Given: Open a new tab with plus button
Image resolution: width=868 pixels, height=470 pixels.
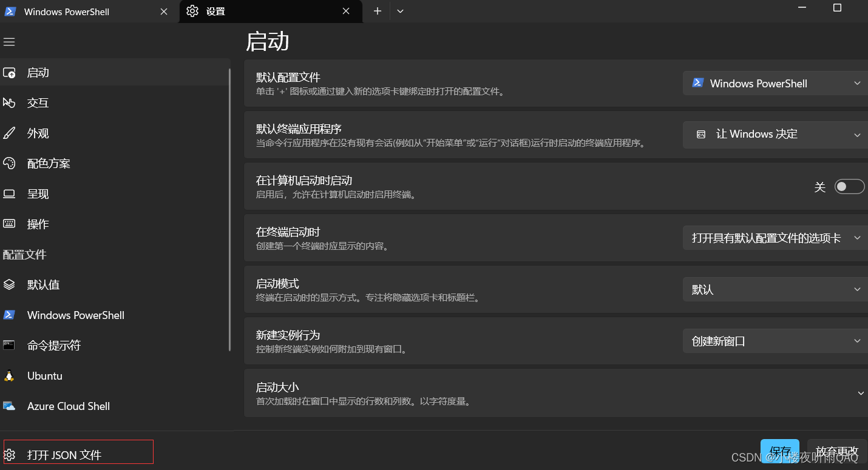Looking at the screenshot, I should click(378, 11).
